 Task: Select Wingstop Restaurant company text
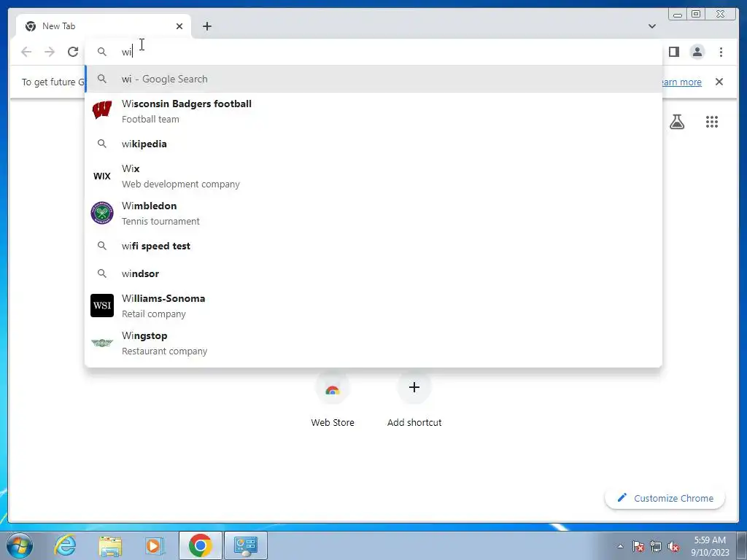[164, 343]
